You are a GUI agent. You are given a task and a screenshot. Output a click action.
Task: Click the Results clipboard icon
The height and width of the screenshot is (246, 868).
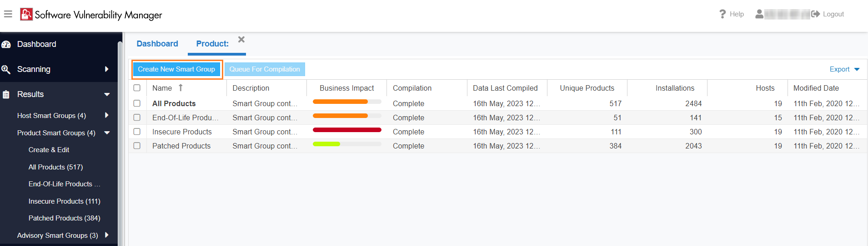6,95
